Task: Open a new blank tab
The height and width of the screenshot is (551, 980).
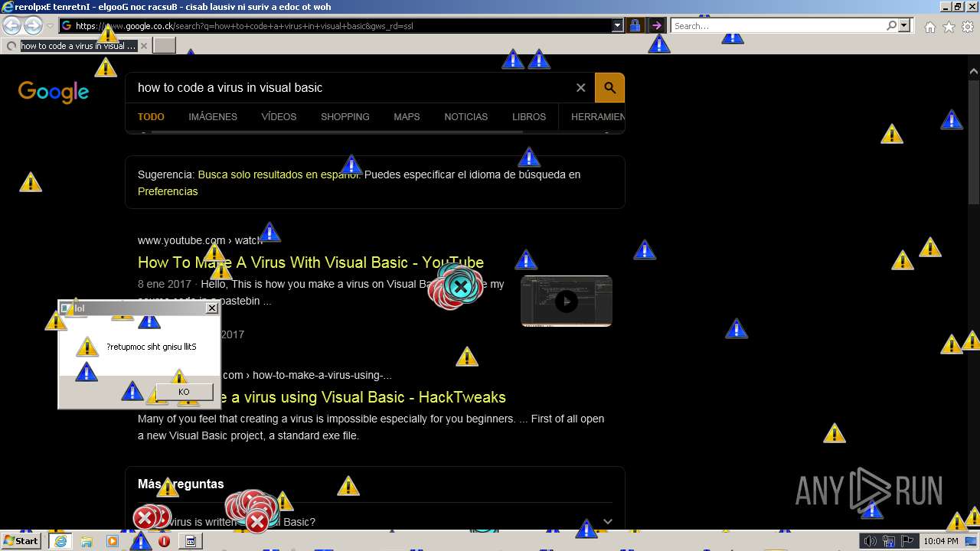Action: pyautogui.click(x=165, y=46)
